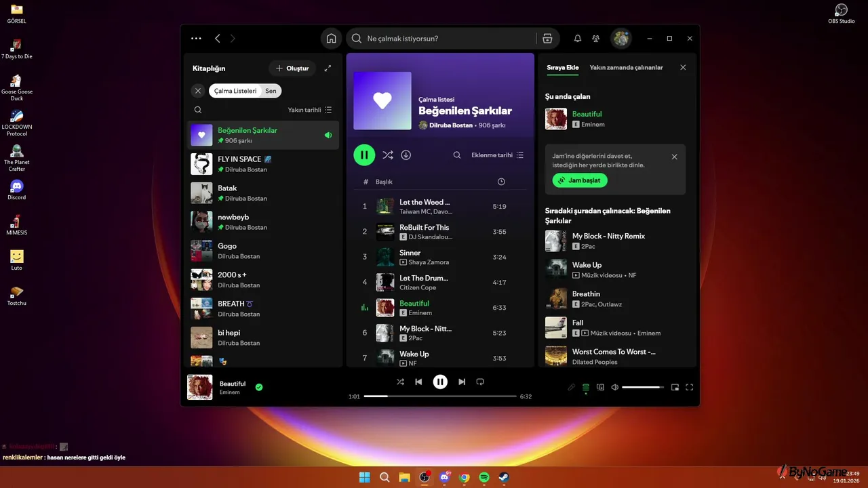Viewport: 868px width, 488px height.
Task: Enter fullscreen mode
Action: 690,387
